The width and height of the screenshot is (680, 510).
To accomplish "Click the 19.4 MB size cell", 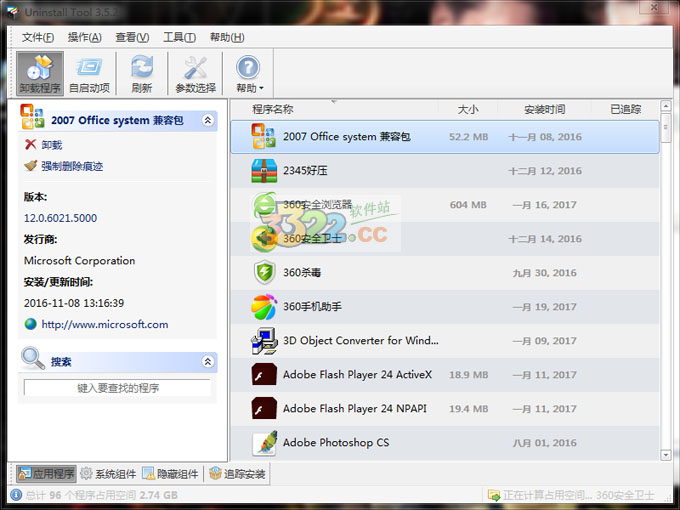I will [468, 409].
